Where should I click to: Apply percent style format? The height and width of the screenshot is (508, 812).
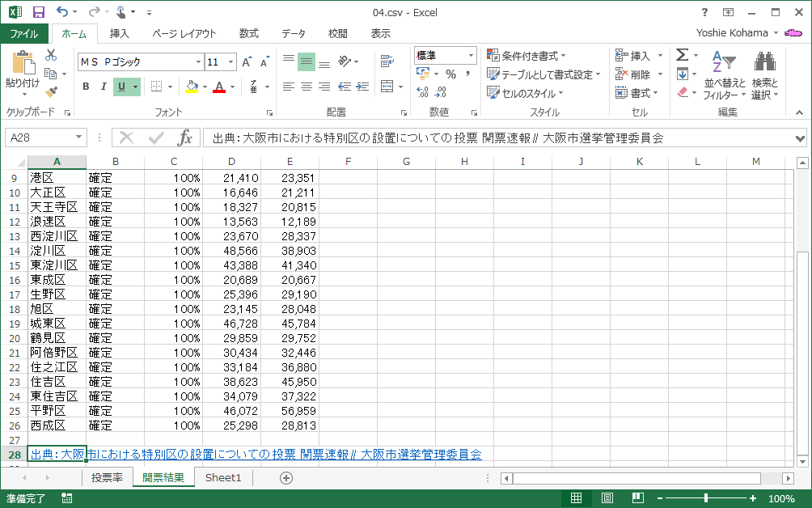point(451,74)
